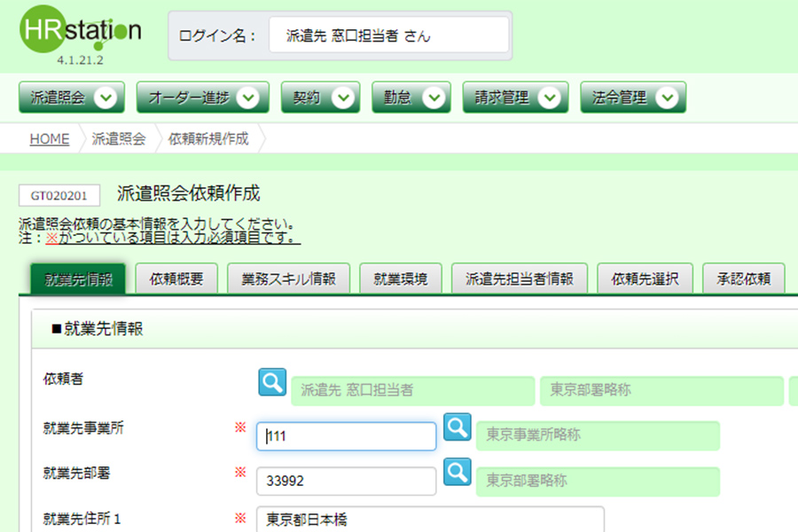Image resolution: width=798 pixels, height=532 pixels.
Task: Open the 就業環境 tab
Action: pos(401,279)
